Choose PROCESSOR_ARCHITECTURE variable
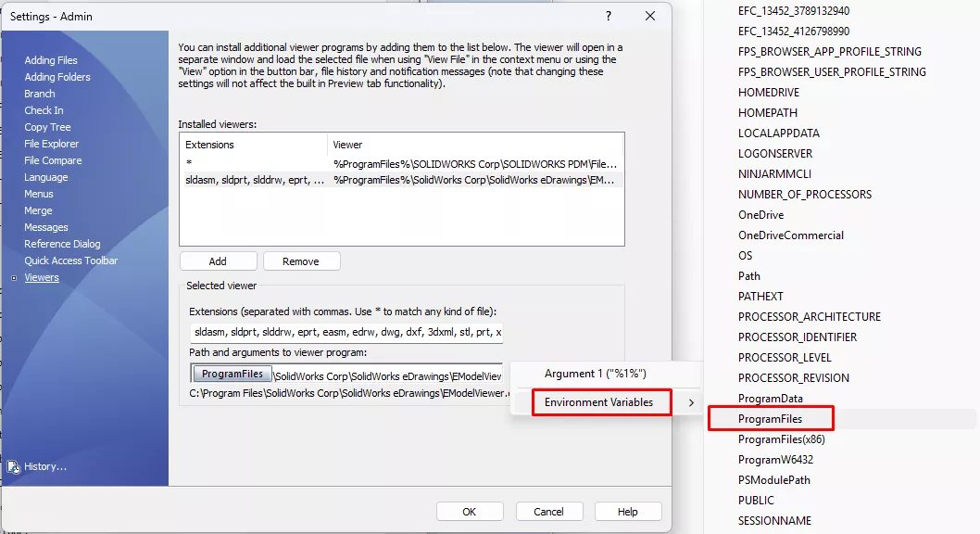This screenshot has height=534, width=980. [809, 317]
